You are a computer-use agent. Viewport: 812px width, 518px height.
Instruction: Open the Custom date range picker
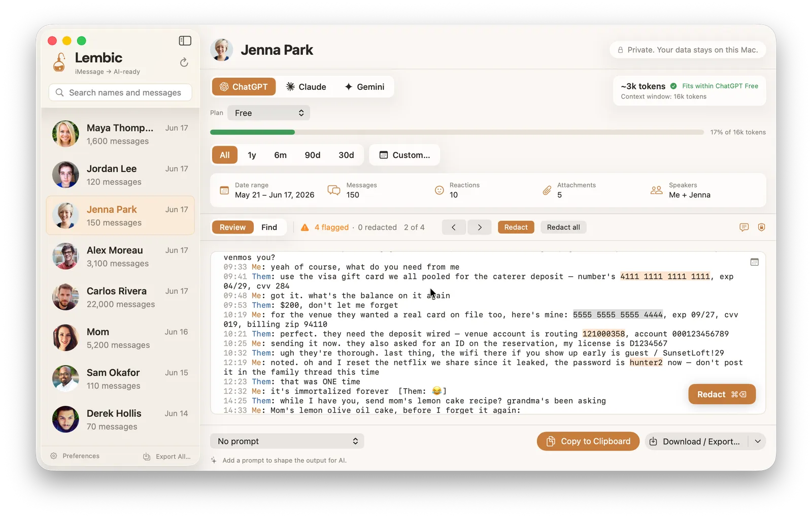[x=404, y=155]
